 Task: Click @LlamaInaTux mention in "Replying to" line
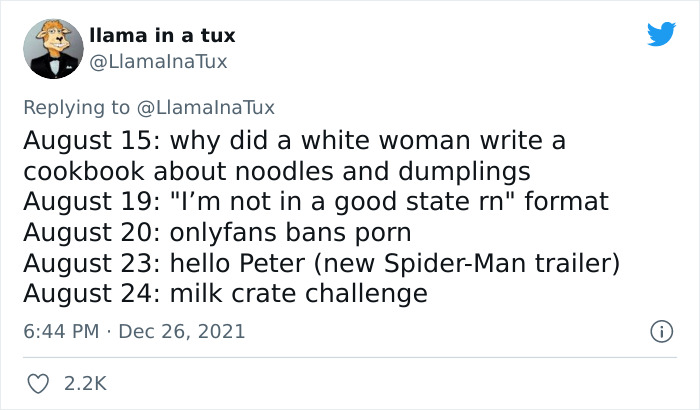coord(207,107)
